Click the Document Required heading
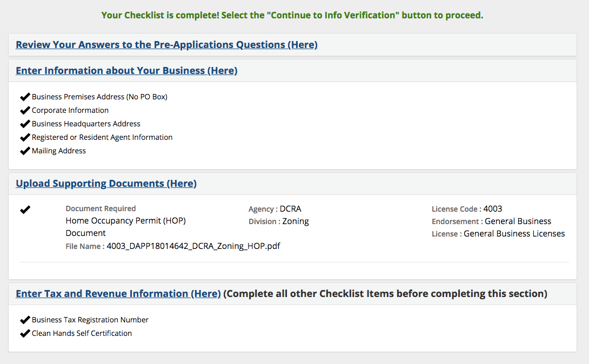 tap(101, 208)
